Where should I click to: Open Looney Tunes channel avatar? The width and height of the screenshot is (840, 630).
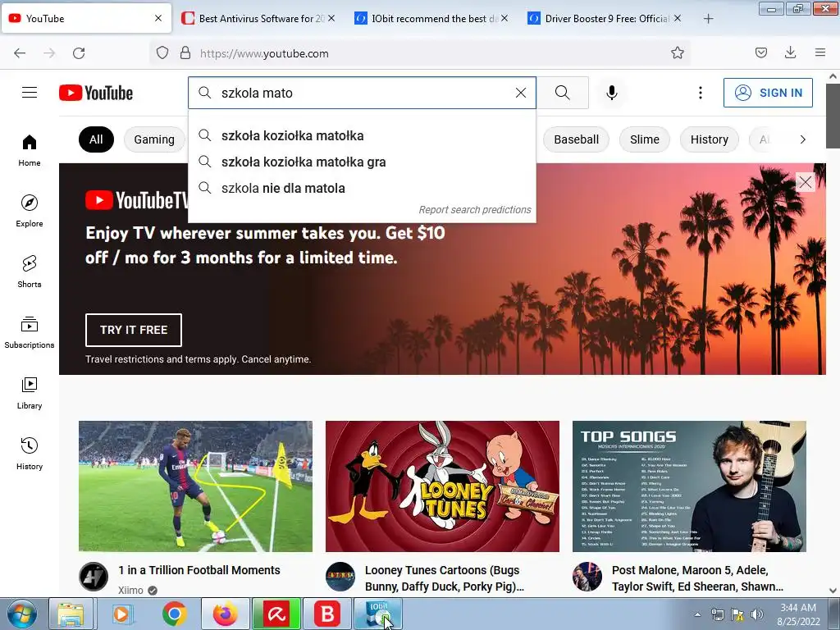coord(340,577)
